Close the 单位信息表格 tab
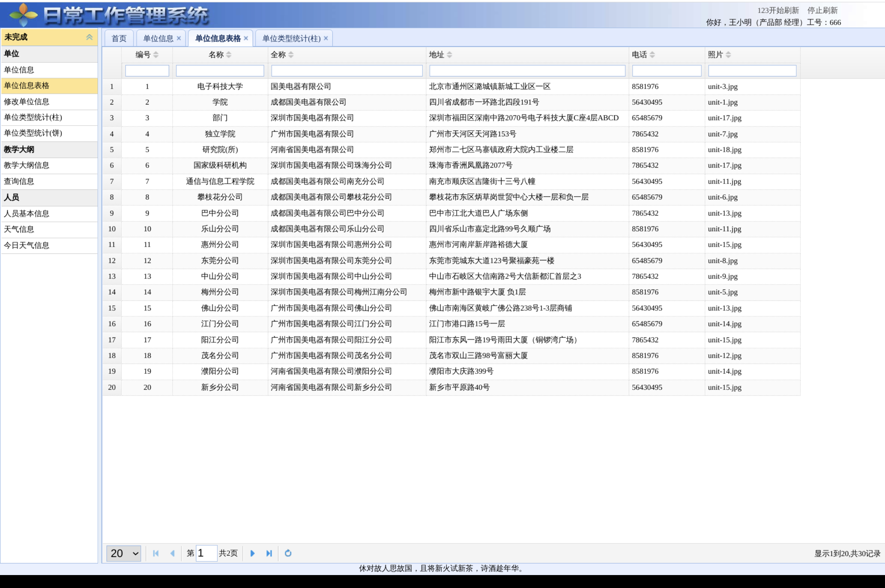Viewport: 885px width, 588px height. (x=246, y=38)
